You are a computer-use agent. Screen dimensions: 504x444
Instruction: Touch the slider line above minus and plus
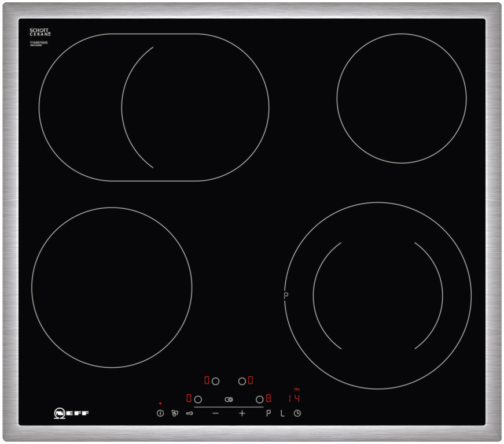[x=229, y=406]
